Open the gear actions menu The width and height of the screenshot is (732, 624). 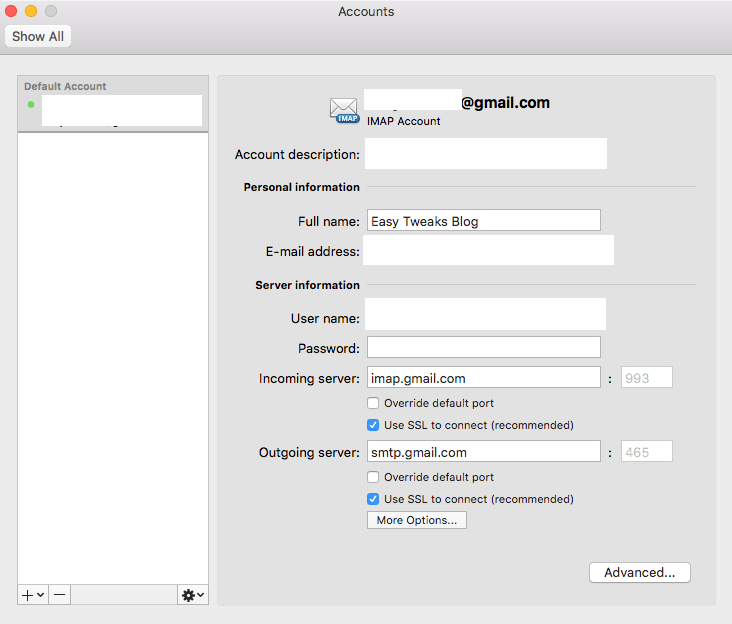click(x=193, y=595)
